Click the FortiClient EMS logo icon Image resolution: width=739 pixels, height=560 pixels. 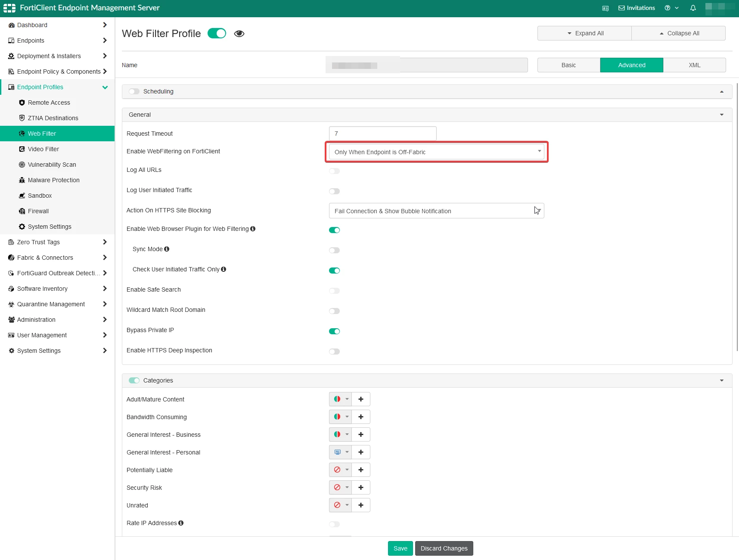(9, 8)
